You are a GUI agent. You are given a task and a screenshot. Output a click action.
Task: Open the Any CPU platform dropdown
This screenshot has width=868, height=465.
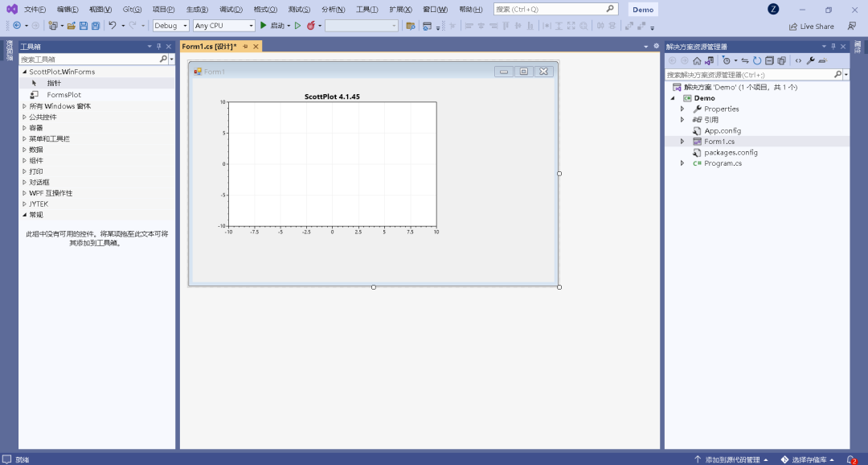click(x=223, y=26)
